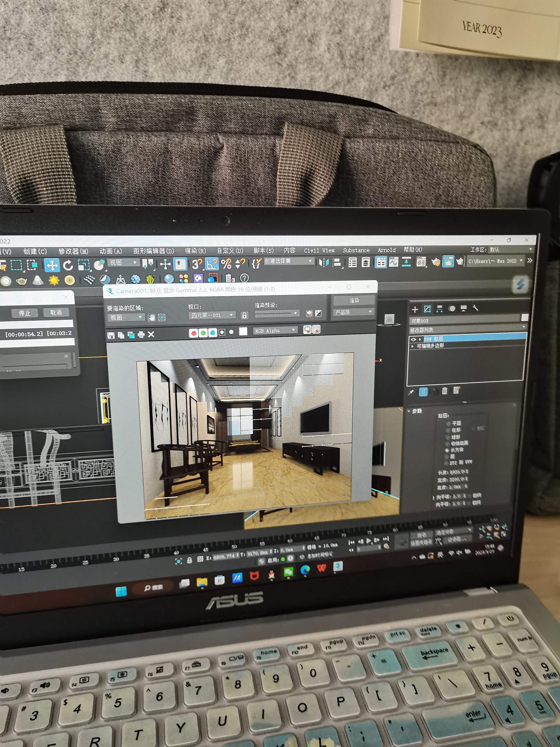Remove modifier from stack with trash icon
Viewport: 560px width, 747px height.
(444, 391)
